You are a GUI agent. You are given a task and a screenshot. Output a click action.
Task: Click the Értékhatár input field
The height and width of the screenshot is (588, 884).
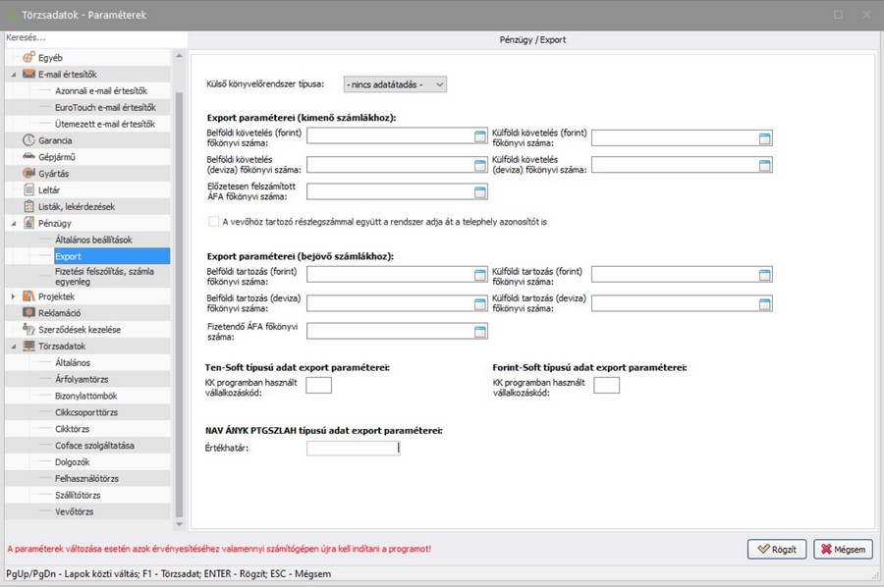point(353,449)
